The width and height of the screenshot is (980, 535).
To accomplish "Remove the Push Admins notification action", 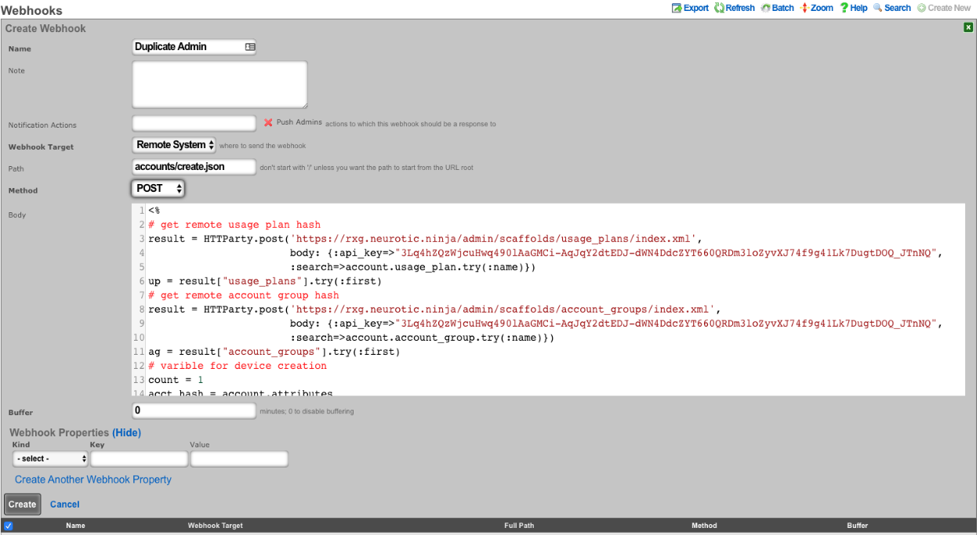I will (268, 123).
